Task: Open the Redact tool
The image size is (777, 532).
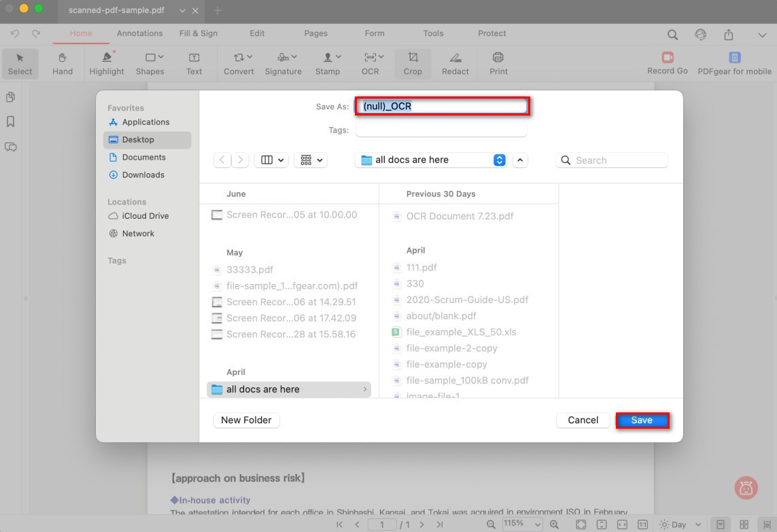Action: [455, 58]
